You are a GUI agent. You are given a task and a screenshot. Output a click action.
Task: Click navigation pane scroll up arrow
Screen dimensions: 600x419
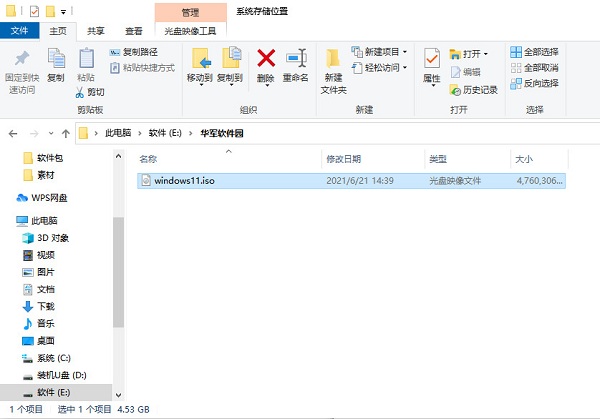tap(118, 156)
